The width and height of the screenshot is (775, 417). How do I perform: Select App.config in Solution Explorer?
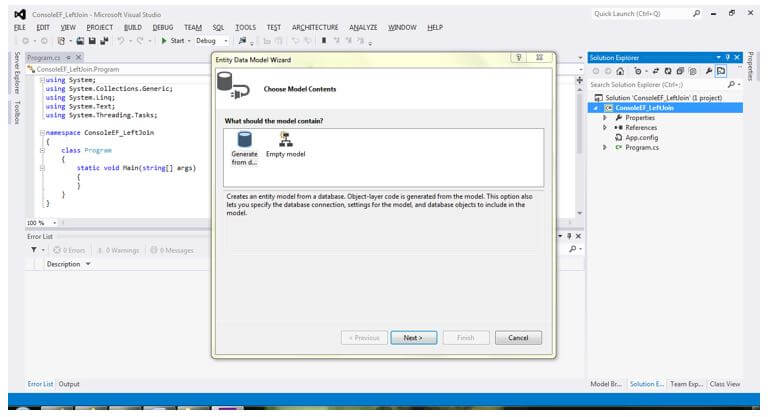pos(641,137)
